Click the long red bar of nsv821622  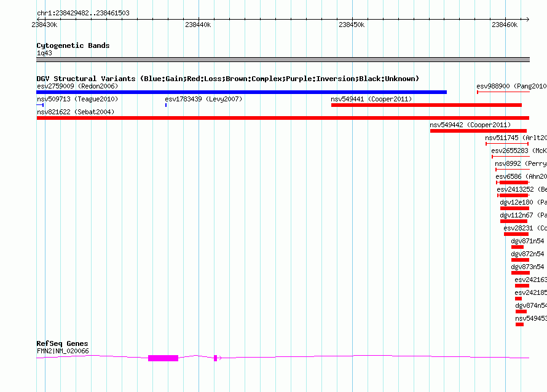283,118
